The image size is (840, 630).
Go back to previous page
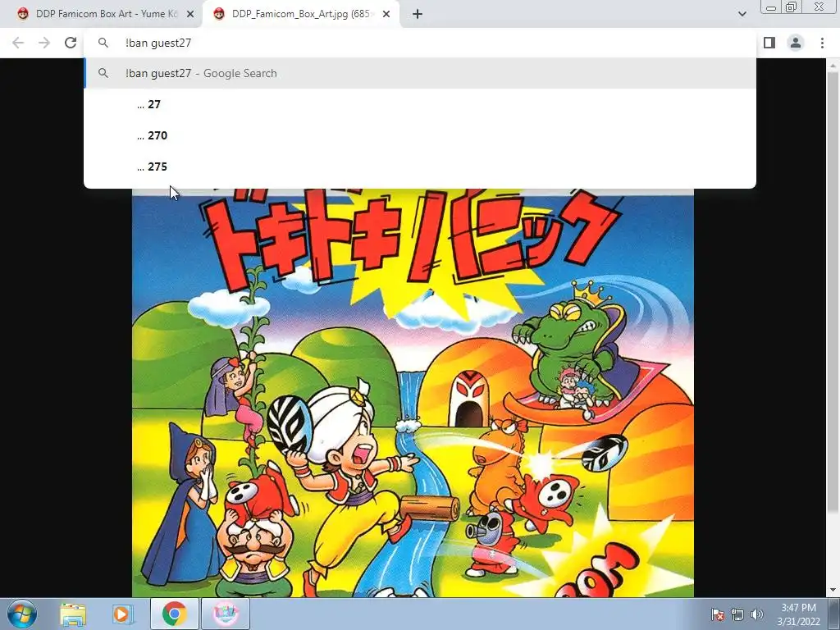click(x=18, y=43)
